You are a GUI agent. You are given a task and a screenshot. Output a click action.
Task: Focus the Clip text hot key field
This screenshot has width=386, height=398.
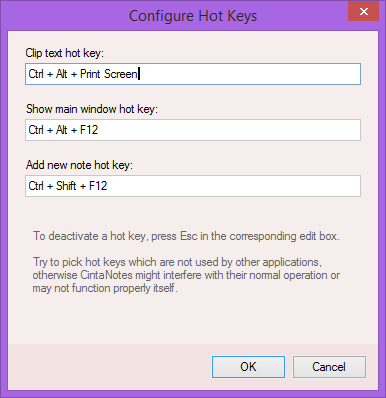(x=193, y=74)
